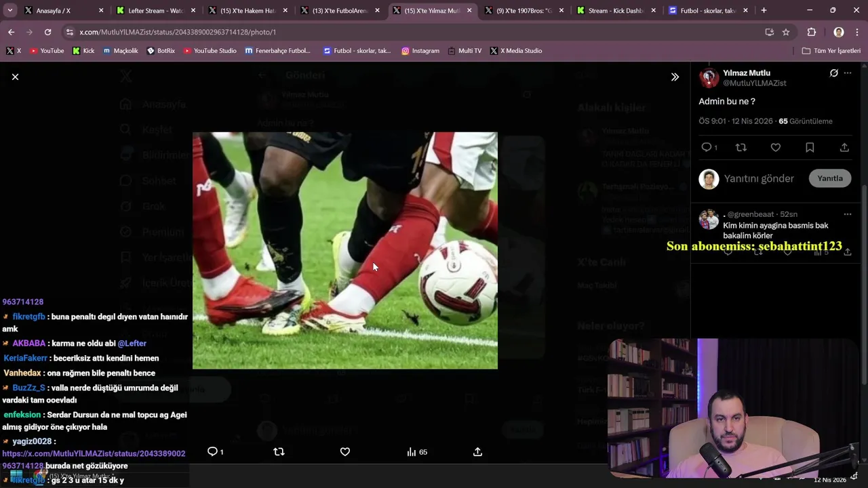The height and width of the screenshot is (488, 868).
Task: View analytics icon showing 65 under photo
Action: 417,451
